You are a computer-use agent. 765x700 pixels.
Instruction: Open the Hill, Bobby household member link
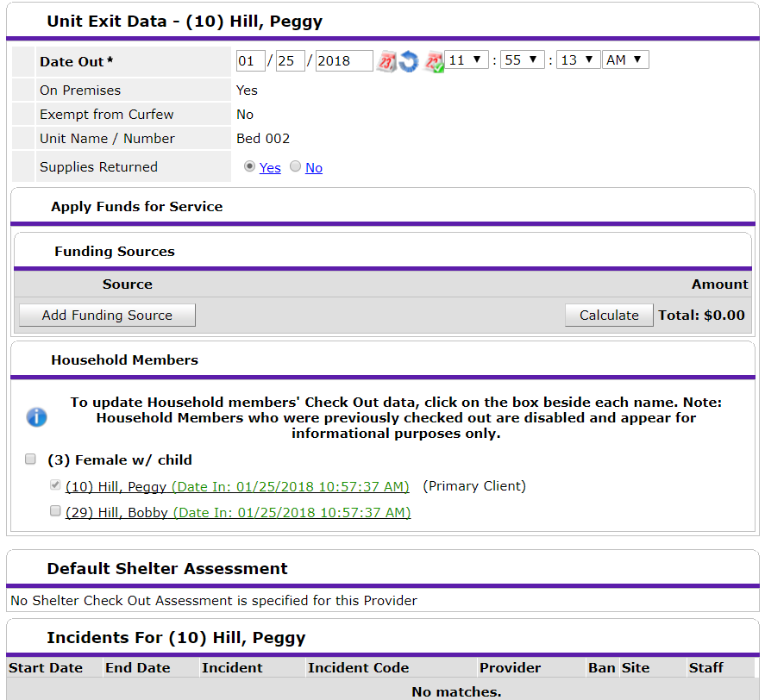tap(117, 513)
